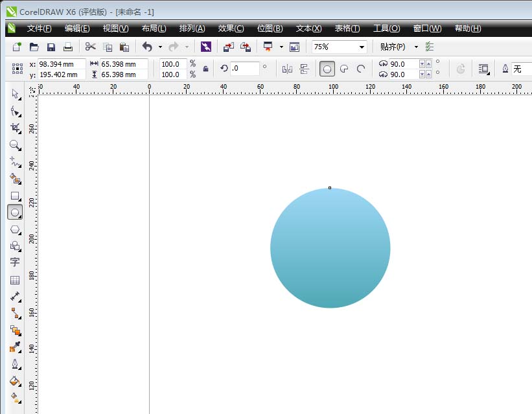Viewport: 532px width, 414px height.
Task: Open the 位图(B) menu
Action: point(270,29)
